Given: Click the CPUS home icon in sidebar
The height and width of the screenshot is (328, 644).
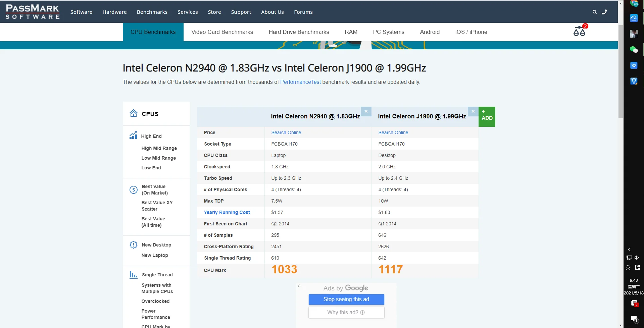Looking at the screenshot, I should (134, 113).
